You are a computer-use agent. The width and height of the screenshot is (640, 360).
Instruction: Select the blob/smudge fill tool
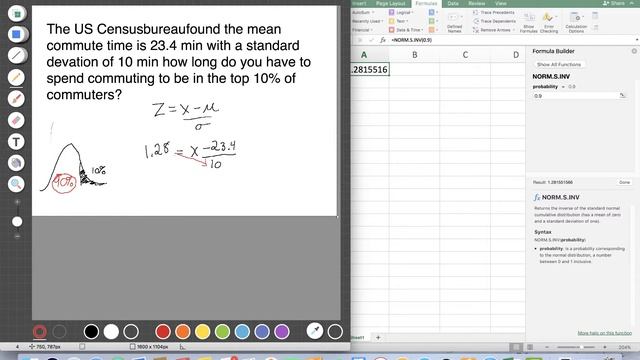pos(16,163)
